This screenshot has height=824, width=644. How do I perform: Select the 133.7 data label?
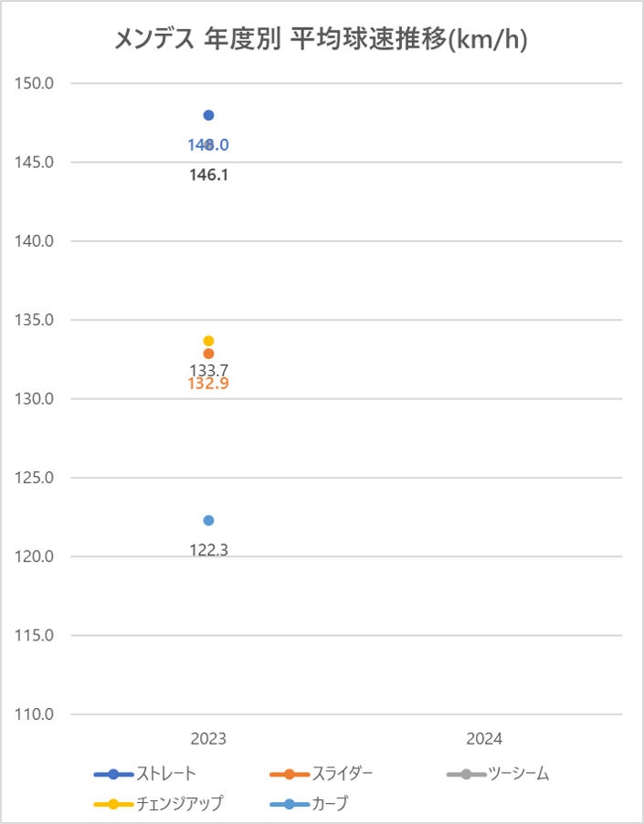coord(208,370)
